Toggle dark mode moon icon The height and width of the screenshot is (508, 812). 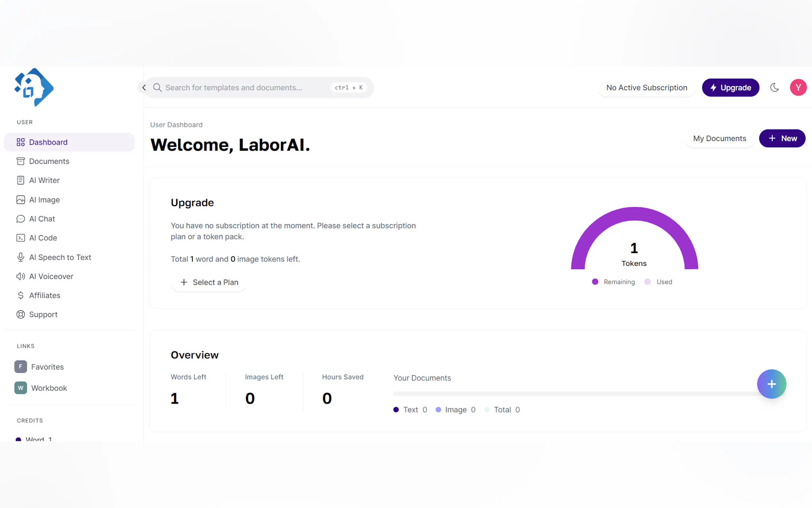coord(774,88)
